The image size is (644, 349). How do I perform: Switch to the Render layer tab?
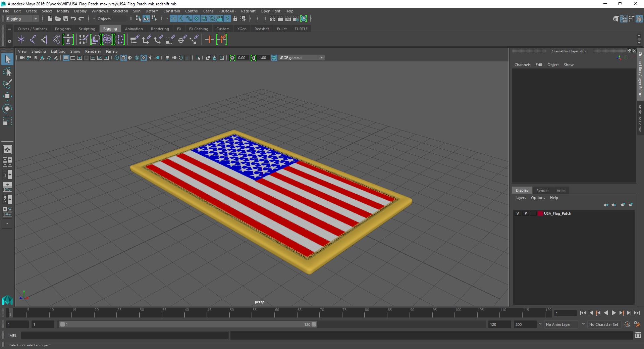point(542,191)
